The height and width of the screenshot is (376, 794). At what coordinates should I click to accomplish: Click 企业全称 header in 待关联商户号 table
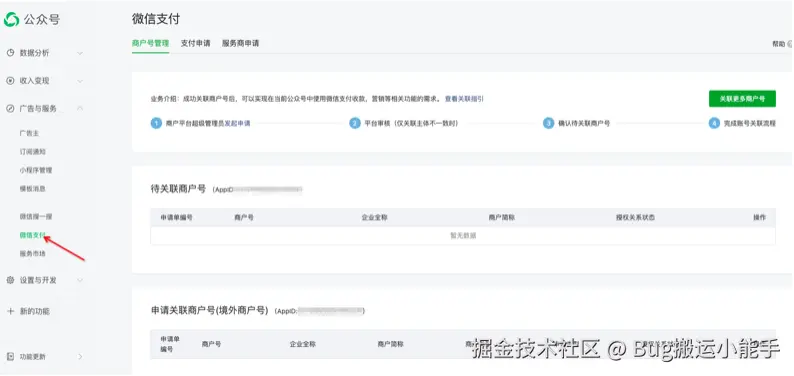(x=374, y=217)
